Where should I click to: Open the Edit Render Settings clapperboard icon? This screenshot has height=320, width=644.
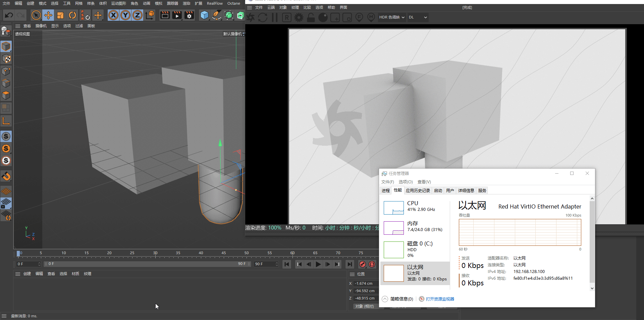[x=189, y=15]
